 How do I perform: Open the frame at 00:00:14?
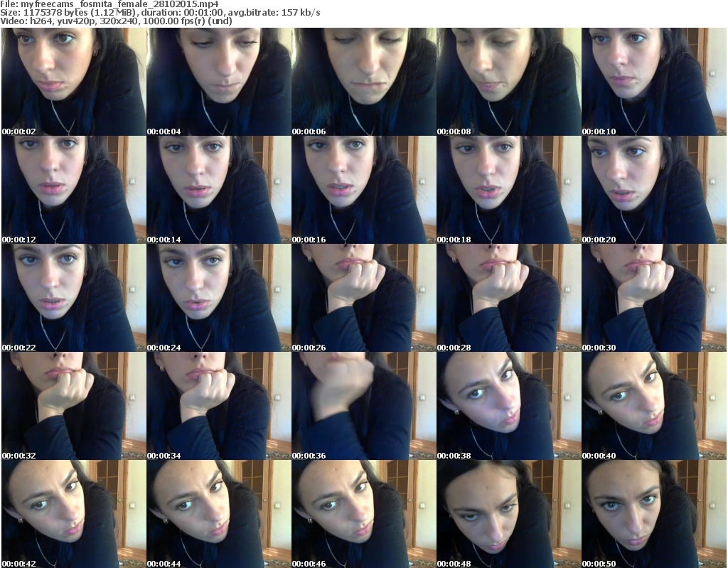[219, 190]
